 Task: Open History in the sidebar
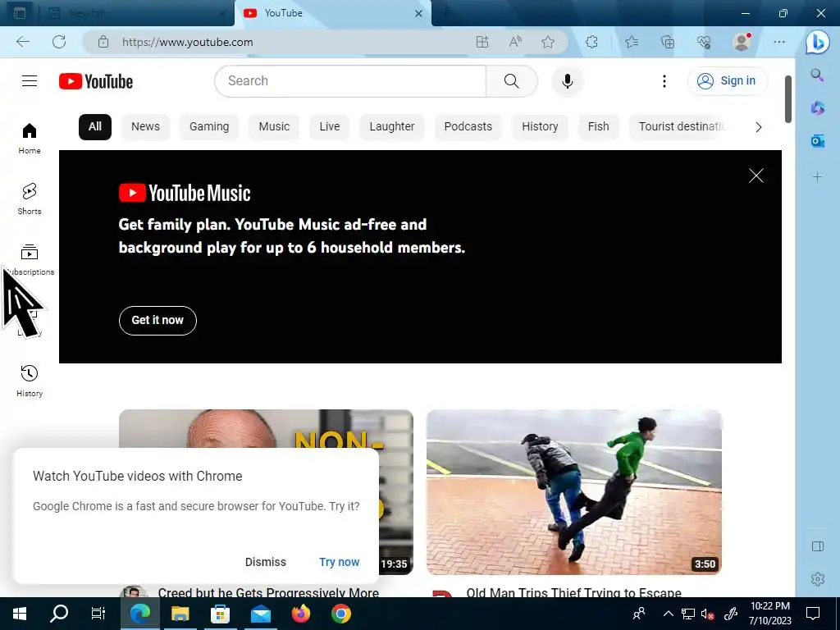pyautogui.click(x=30, y=381)
